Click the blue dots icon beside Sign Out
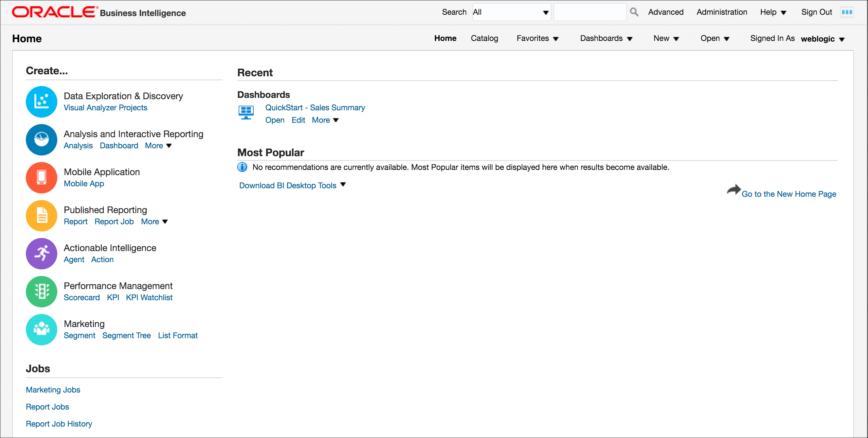 [846, 12]
